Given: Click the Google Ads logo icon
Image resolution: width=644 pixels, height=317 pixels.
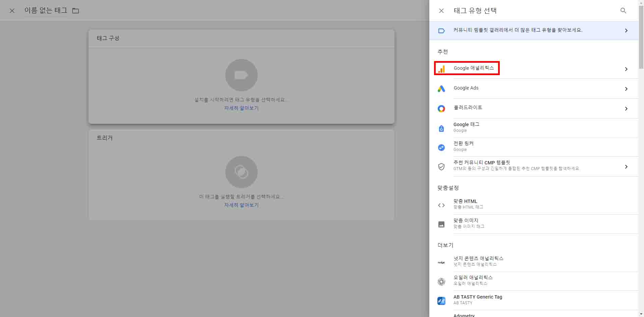Looking at the screenshot, I should 441,89.
